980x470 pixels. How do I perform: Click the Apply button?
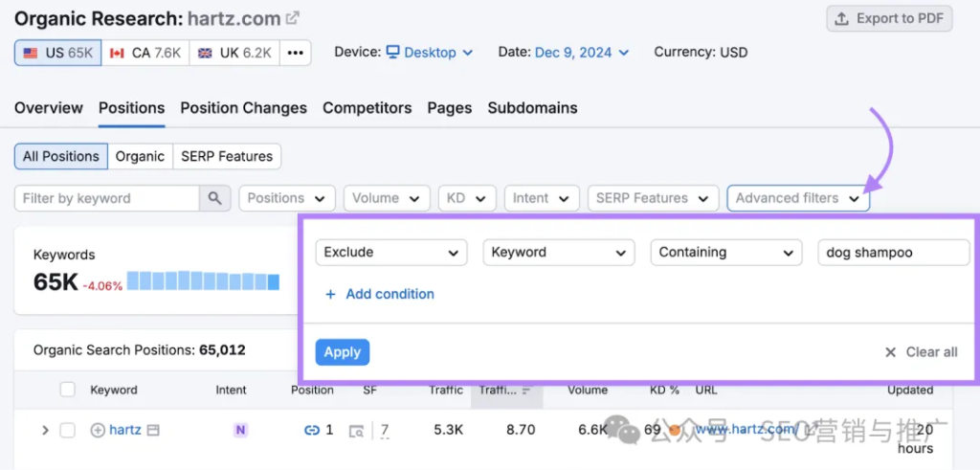tap(342, 352)
